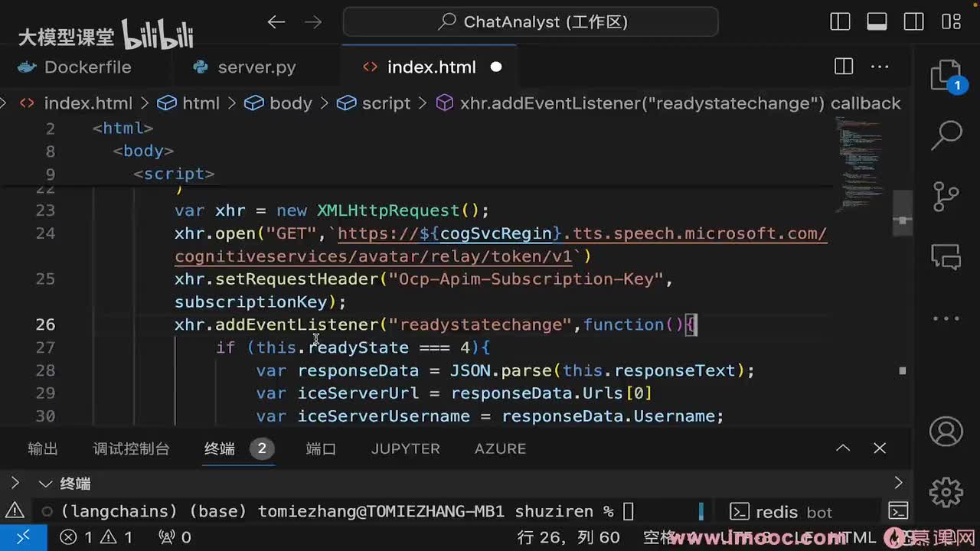
Task: Go forward using the right arrow
Action: click(314, 22)
